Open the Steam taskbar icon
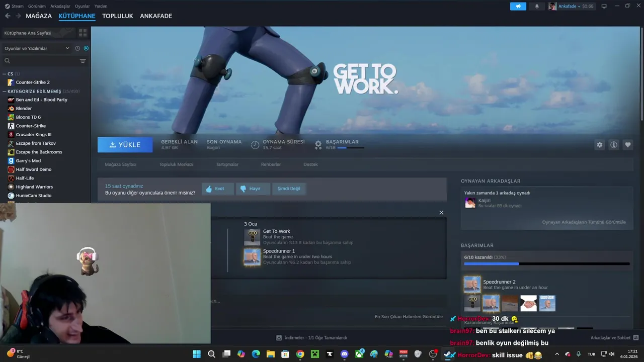This screenshot has width=644, height=362. pos(447,354)
